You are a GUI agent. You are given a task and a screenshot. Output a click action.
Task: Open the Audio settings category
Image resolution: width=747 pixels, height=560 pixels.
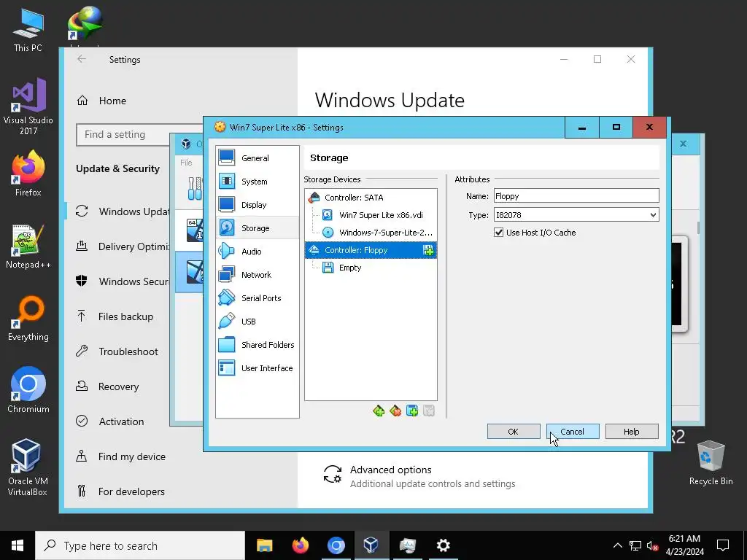click(258, 252)
